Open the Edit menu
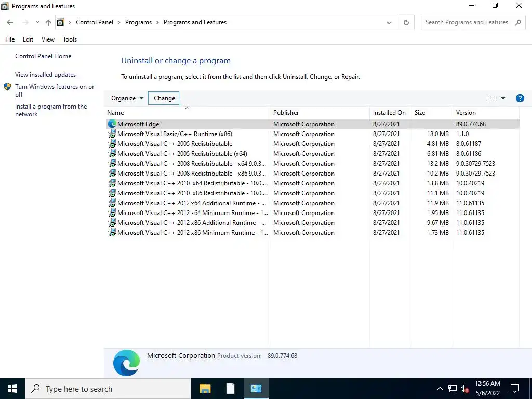This screenshot has height=399, width=532. click(28, 39)
